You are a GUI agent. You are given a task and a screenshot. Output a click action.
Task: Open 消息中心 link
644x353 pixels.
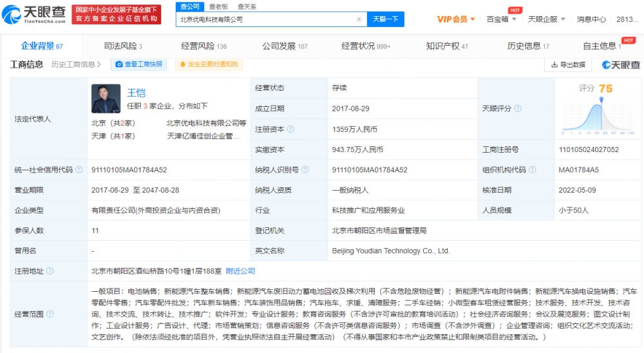click(x=591, y=19)
